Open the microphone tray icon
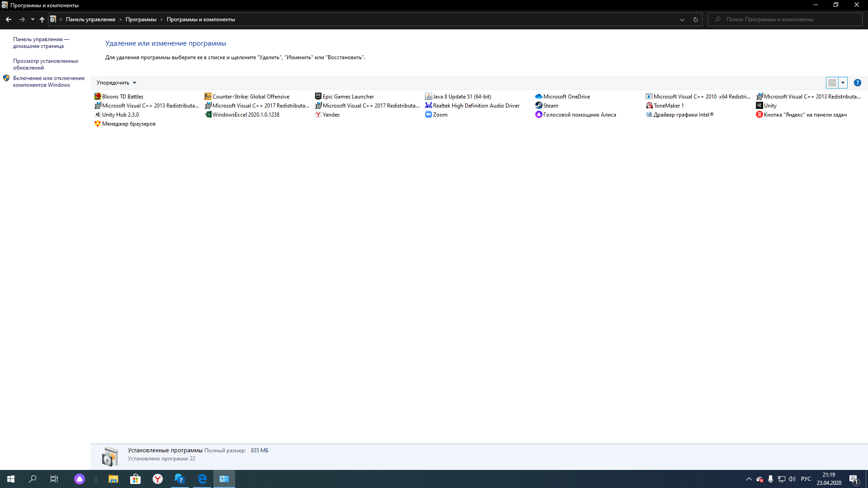868x488 pixels. tap(770, 479)
